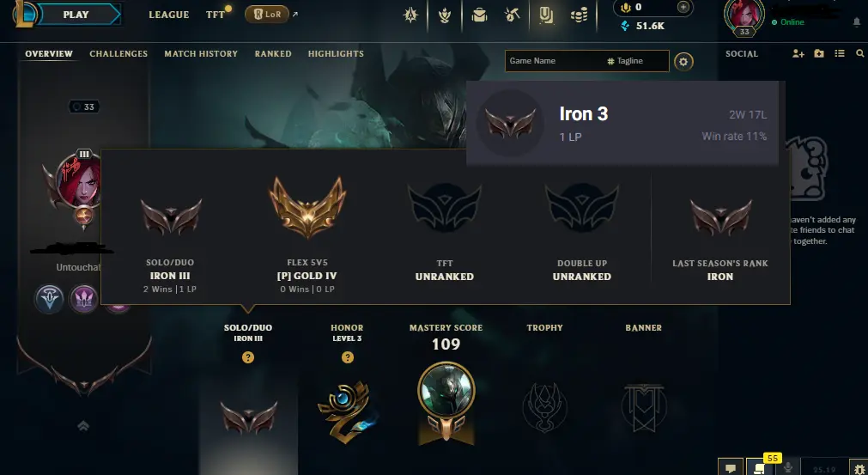The image size is (868, 475).
Task: Switch to the Match History tab
Action: [x=201, y=54]
